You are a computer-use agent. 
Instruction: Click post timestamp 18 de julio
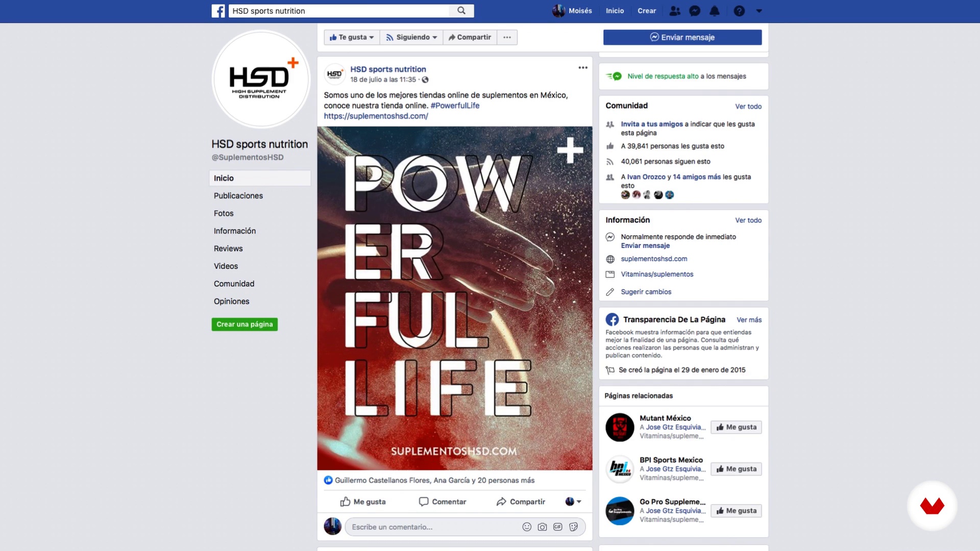click(383, 80)
